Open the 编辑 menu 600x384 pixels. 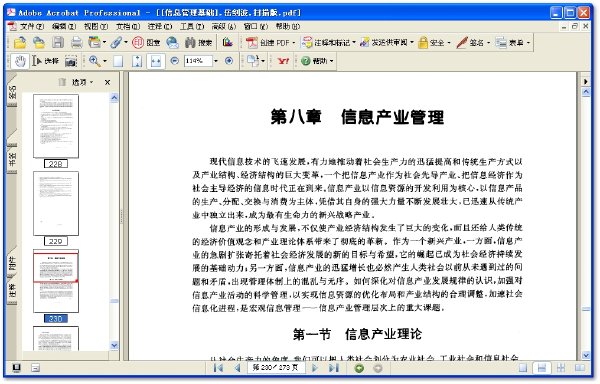click(64, 26)
